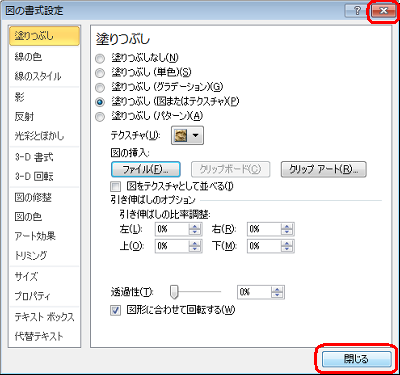Decrease the 左(L) offset with down arrow

(x=195, y=232)
